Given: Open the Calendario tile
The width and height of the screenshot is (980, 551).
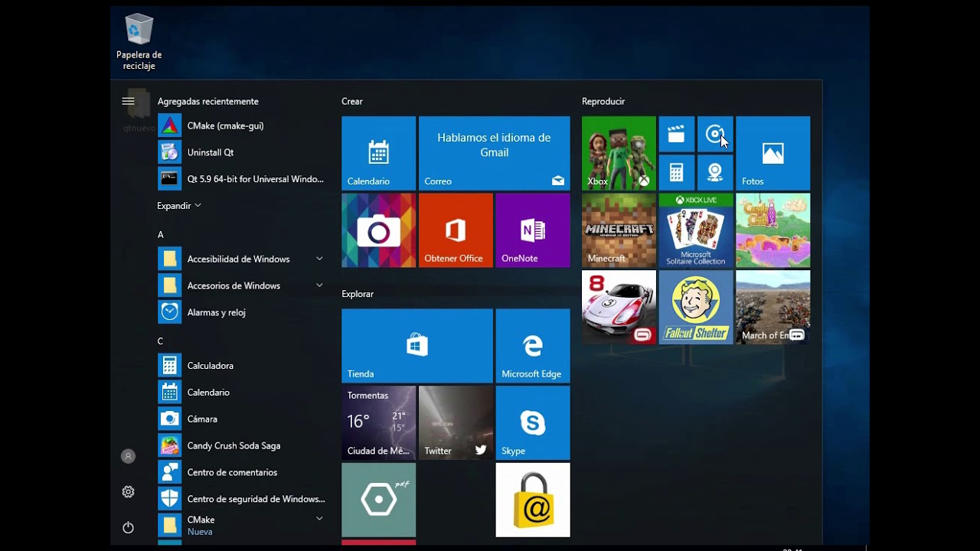Looking at the screenshot, I should pyautogui.click(x=378, y=153).
